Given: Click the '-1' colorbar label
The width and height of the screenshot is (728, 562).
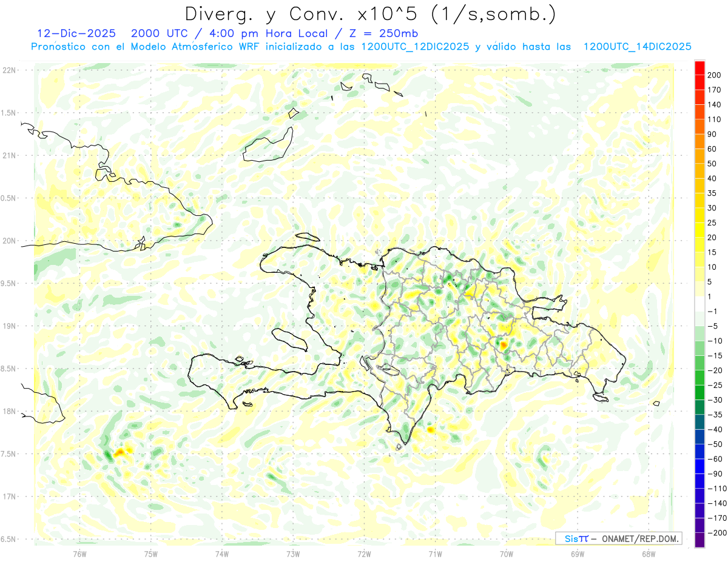Looking at the screenshot, I should (712, 312).
